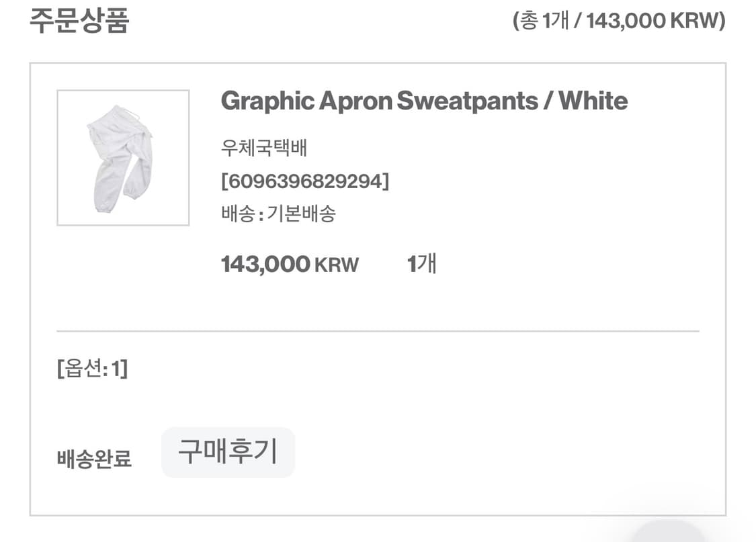Click the KRW currency label beside item price
This screenshot has height=542, width=756.
337,265
